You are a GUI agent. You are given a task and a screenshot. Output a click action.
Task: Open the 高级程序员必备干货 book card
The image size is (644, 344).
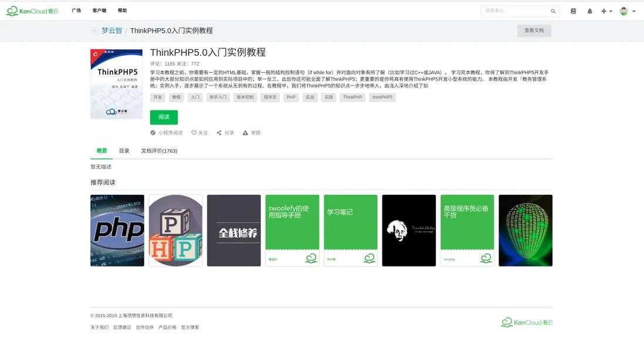(467, 231)
